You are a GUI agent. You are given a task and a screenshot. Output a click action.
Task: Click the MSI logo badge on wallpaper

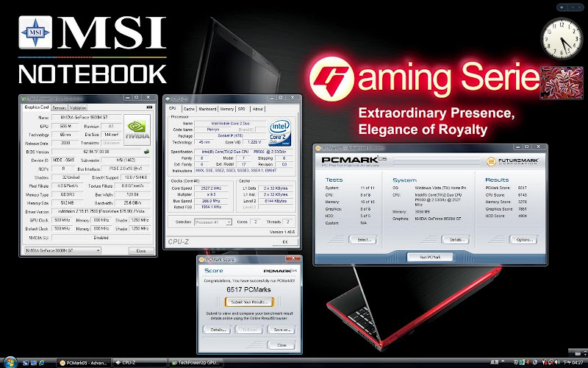tap(35, 32)
